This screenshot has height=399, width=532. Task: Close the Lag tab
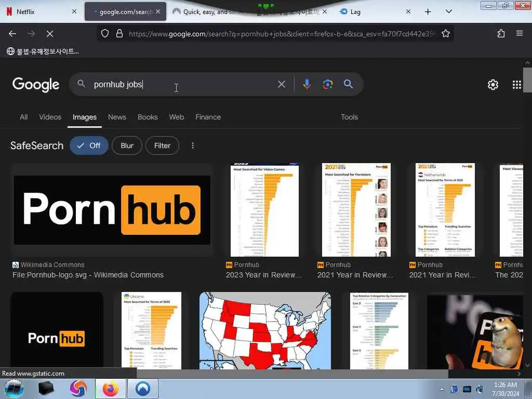click(408, 12)
